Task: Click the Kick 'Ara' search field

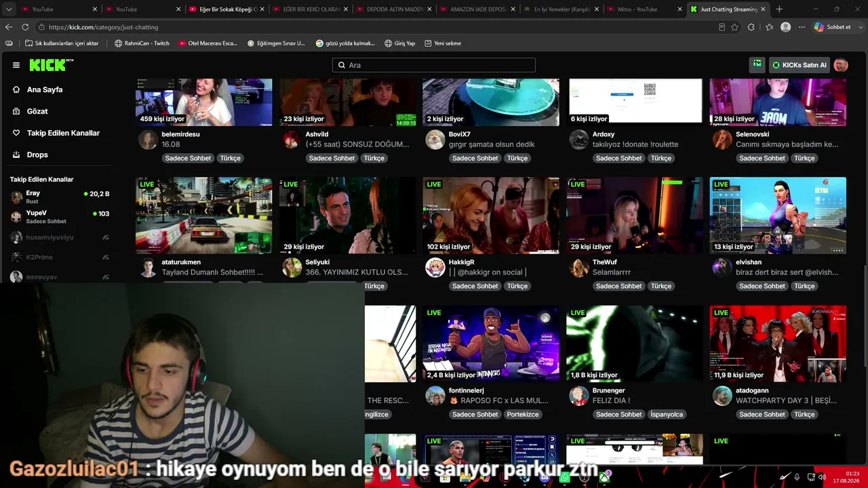Action: coord(434,65)
